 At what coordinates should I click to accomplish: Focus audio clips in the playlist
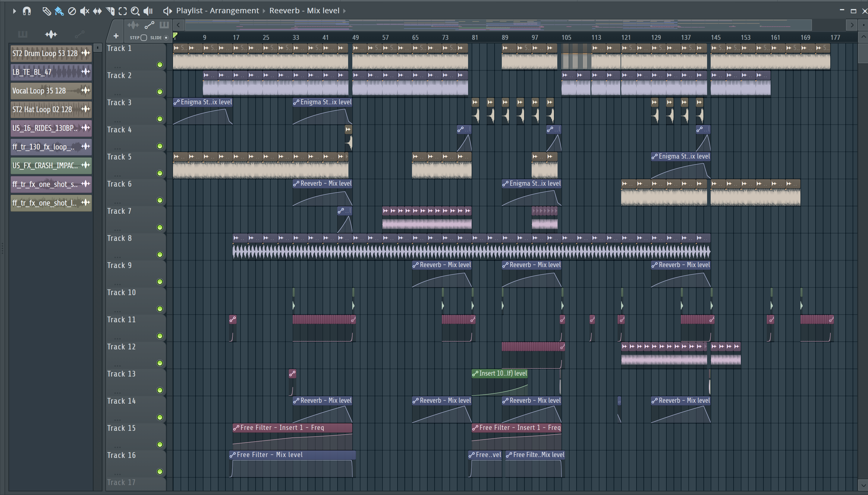pos(133,25)
